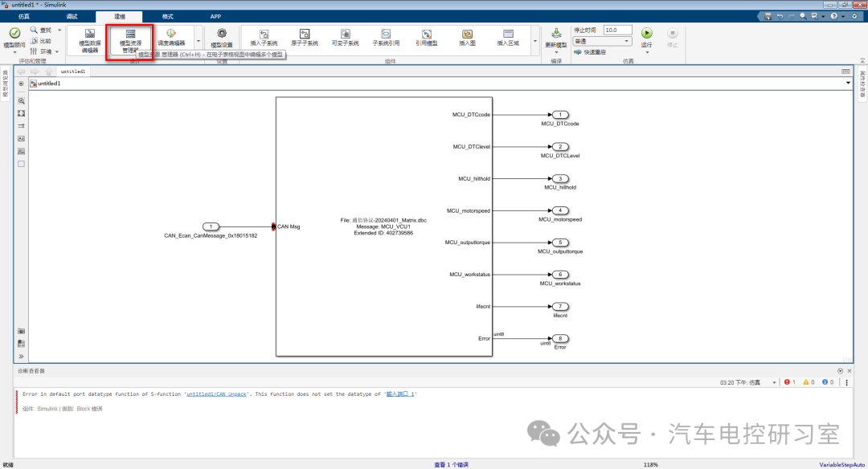This screenshot has height=469, width=868.
Task: Select the CAN_Ecan_CanMessage inport block
Action: [x=211, y=226]
